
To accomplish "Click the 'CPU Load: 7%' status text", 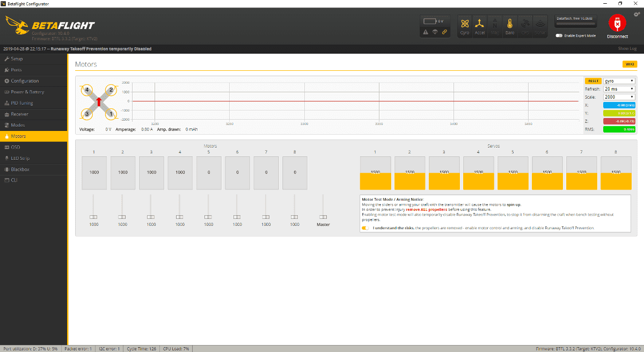I will click(175, 349).
